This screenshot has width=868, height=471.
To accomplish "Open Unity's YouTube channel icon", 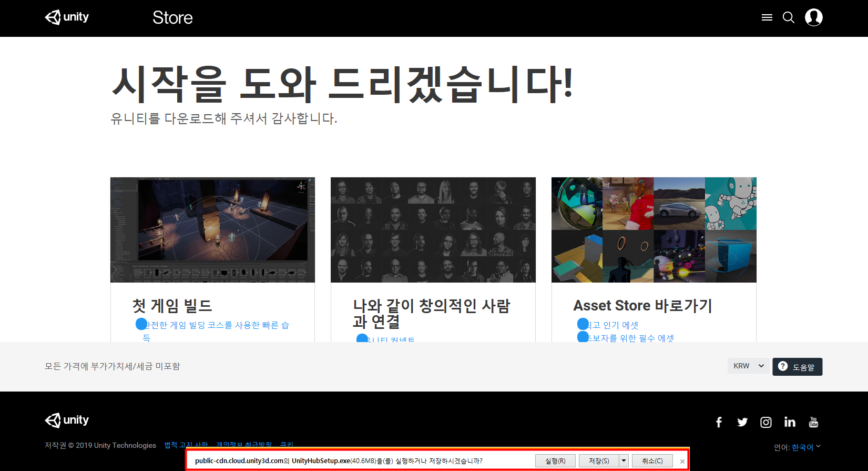I will pos(813,422).
